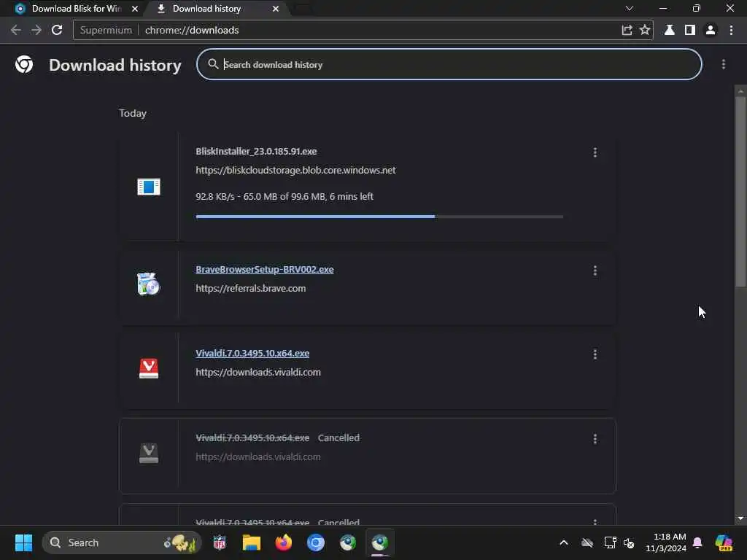Open the Vivaldi.7.0.3495.10.x64.exe file link
747x560 pixels.
click(252, 354)
